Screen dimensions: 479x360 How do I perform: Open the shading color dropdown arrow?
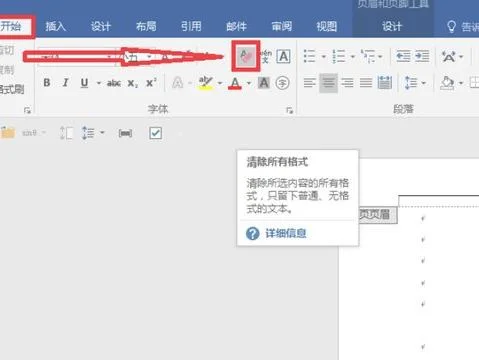tap(461, 83)
